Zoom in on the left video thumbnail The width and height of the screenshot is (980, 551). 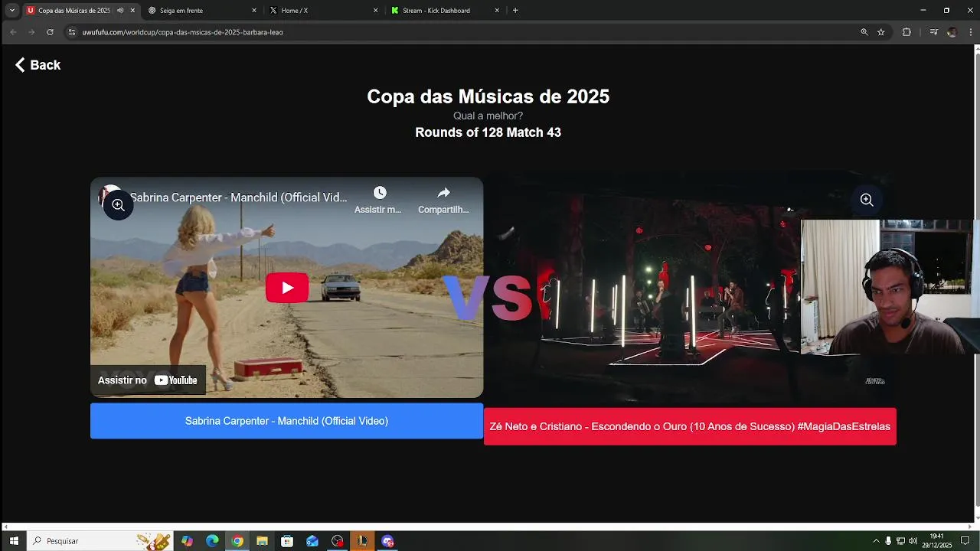pyautogui.click(x=118, y=205)
